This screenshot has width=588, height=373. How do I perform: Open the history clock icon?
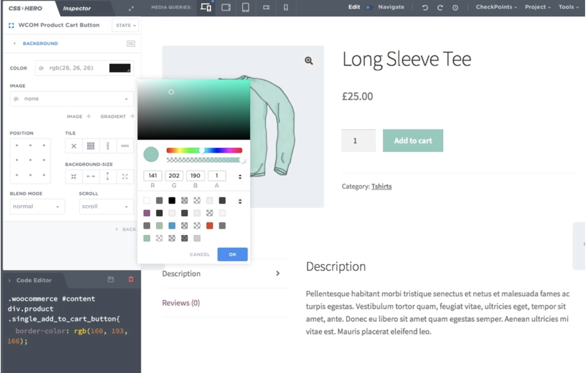click(x=455, y=8)
